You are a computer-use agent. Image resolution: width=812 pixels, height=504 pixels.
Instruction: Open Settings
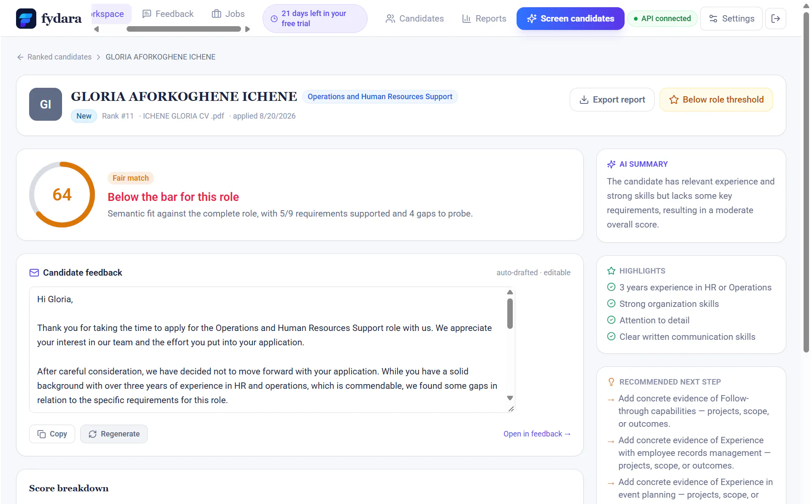(x=731, y=19)
